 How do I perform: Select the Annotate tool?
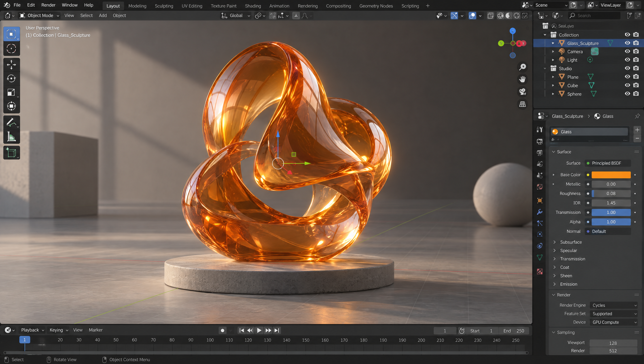[11, 122]
